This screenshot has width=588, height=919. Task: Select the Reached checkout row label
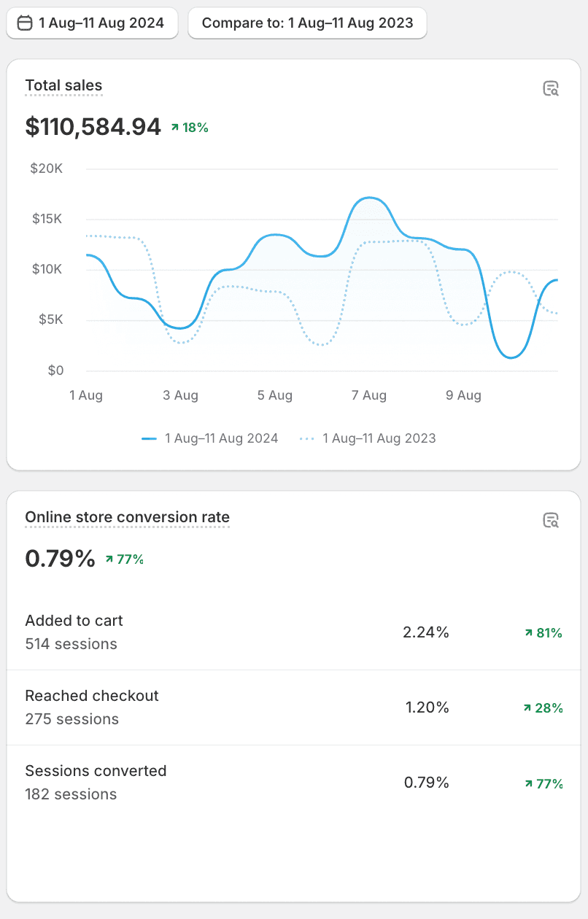click(x=92, y=696)
